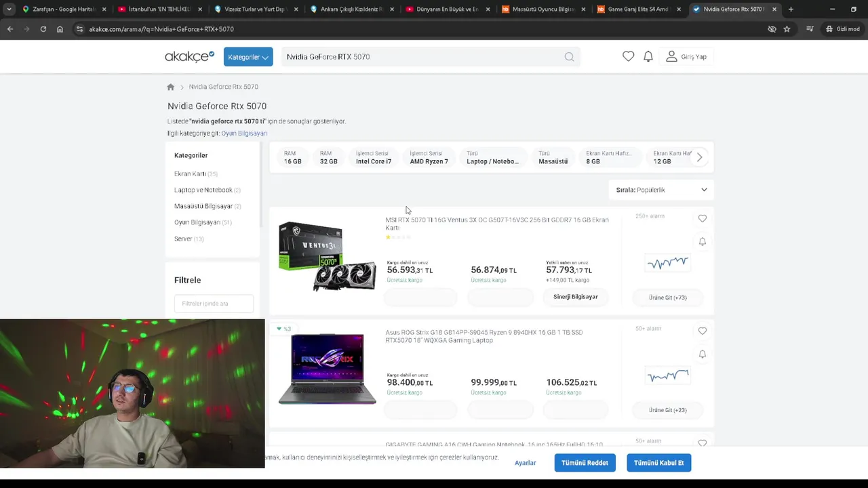Select Ekran Kartı category
This screenshot has width=868, height=488.
[195, 174]
